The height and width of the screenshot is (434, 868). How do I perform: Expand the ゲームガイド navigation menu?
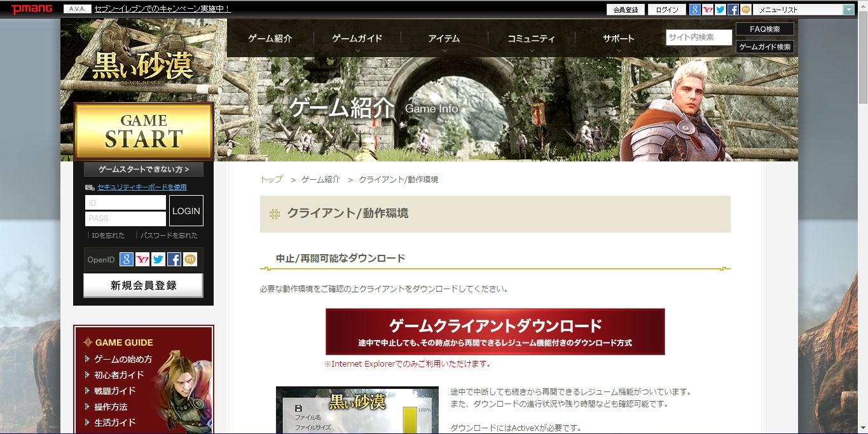click(x=357, y=39)
